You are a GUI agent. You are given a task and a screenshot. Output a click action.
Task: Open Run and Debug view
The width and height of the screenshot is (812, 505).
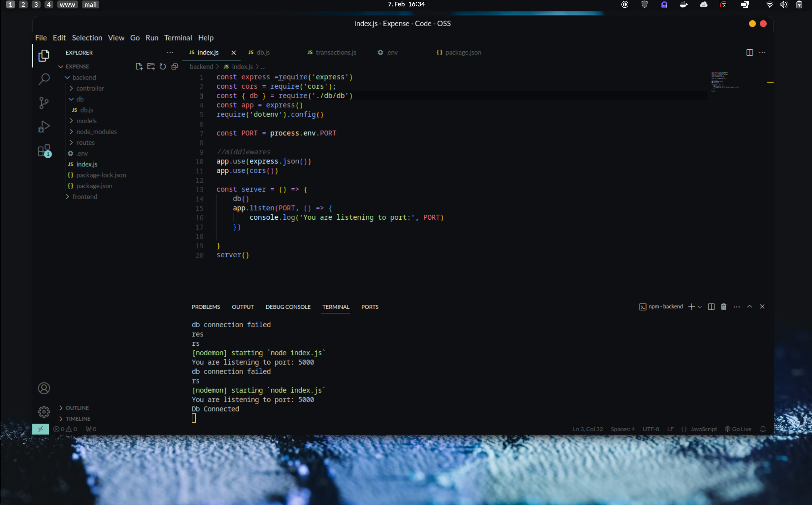click(x=44, y=127)
